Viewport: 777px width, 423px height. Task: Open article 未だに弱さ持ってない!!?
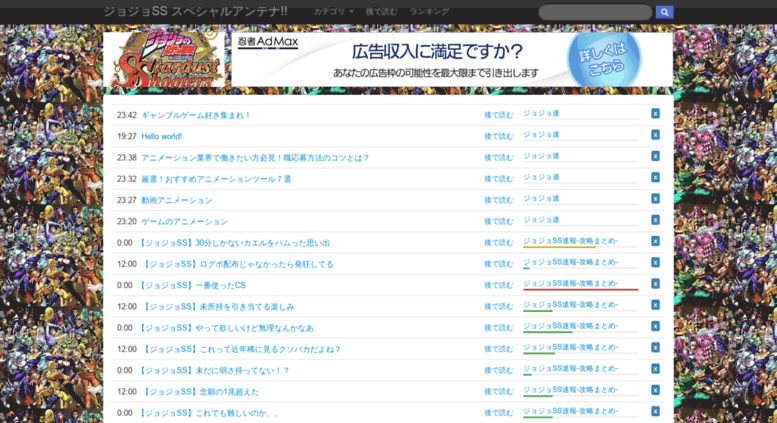click(x=214, y=371)
